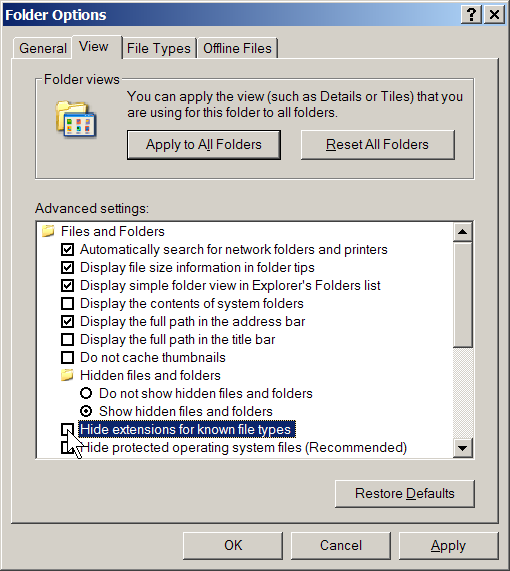Image resolution: width=510 pixels, height=571 pixels.
Task: Click the Folder views illustration icon
Action: (76, 120)
